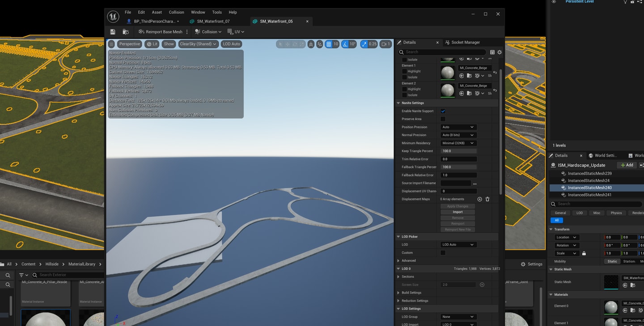The height and width of the screenshot is (326, 644).
Task: Set Mobility to Static
Action: (x=612, y=261)
